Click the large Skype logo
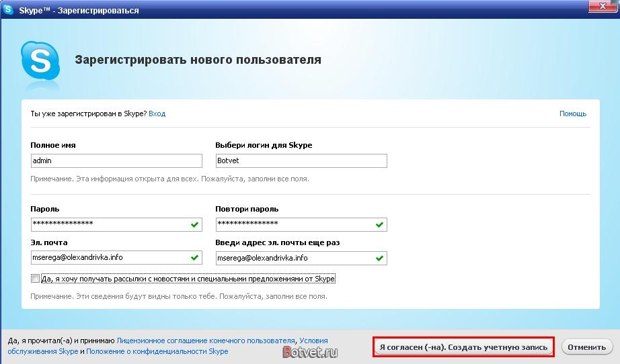 pyautogui.click(x=40, y=61)
